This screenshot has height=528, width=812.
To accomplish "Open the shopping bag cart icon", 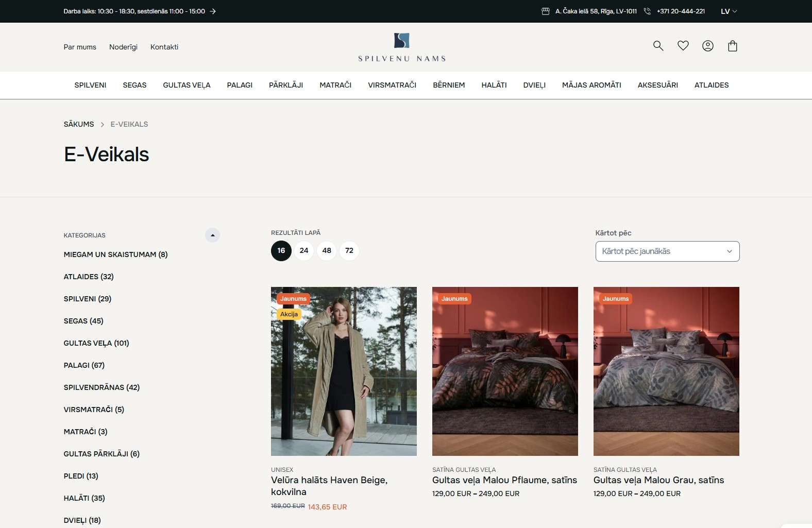I will point(732,46).
